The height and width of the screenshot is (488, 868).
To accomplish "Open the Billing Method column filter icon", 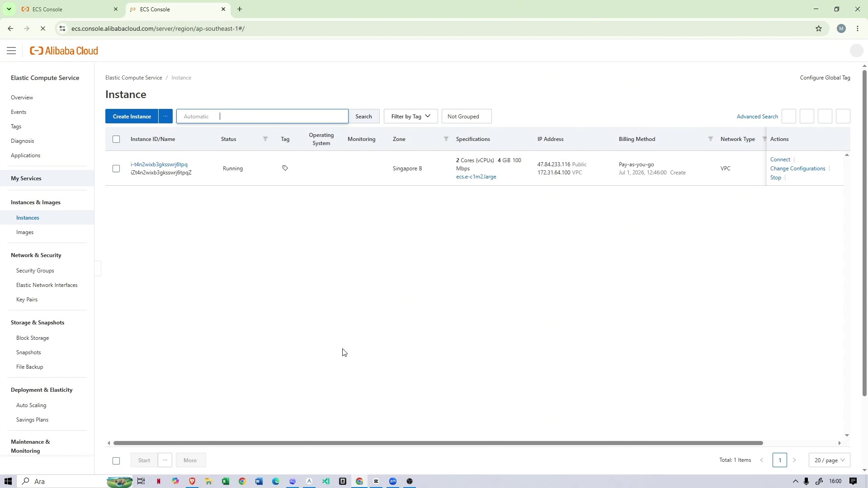I will coord(711,139).
